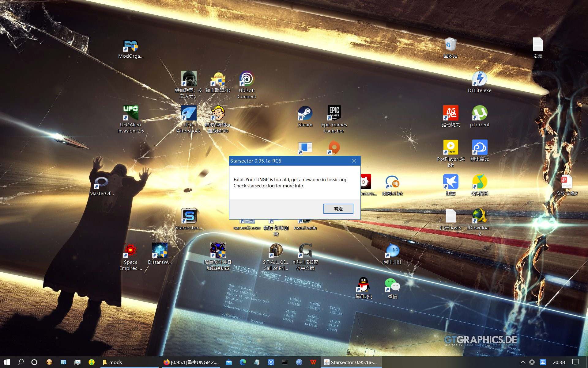This screenshot has height=368, width=588.
Task: Switch to the mods folder taskbar item
Action: coord(129,362)
